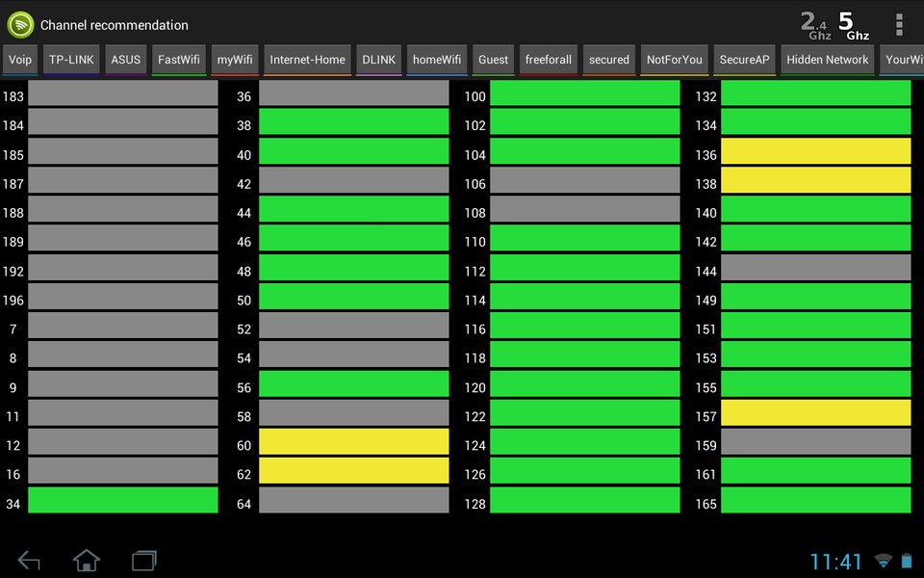Tap channel number label 149
Viewport: 924px width, 578px height.
pos(706,301)
